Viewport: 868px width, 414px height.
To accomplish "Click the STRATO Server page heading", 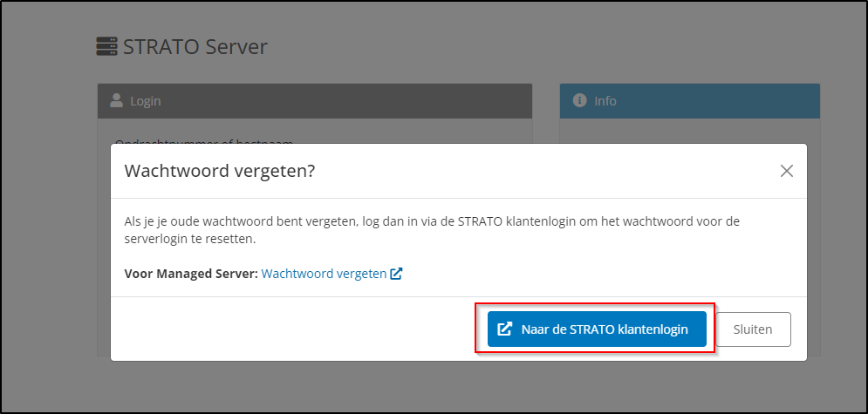I will click(x=195, y=46).
